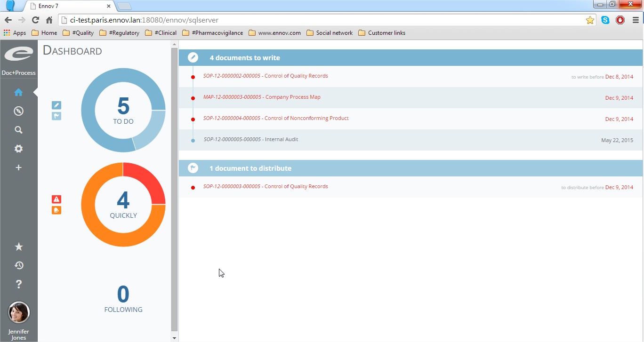The height and width of the screenshot is (342, 644).
Task: Click the help question mark icon
Action: (18, 284)
